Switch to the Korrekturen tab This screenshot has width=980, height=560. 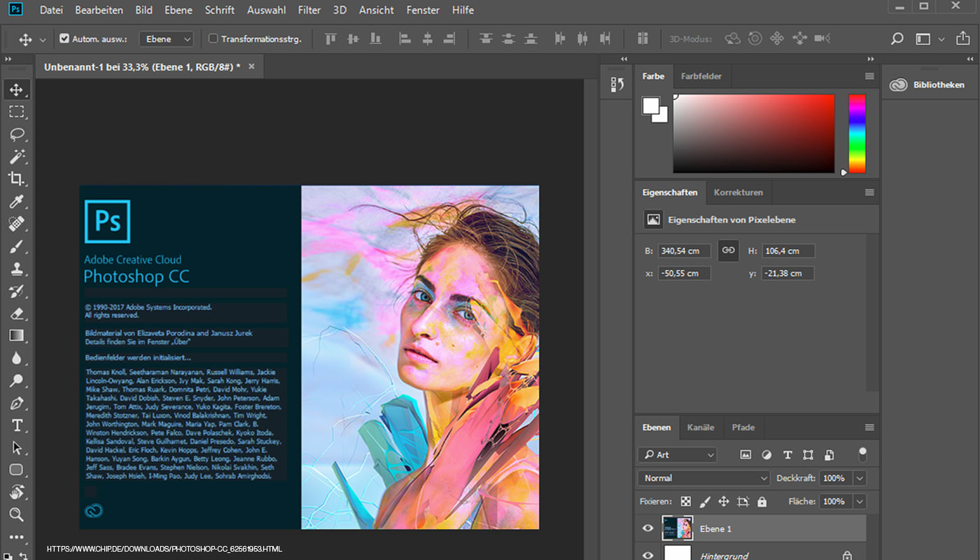click(x=740, y=192)
